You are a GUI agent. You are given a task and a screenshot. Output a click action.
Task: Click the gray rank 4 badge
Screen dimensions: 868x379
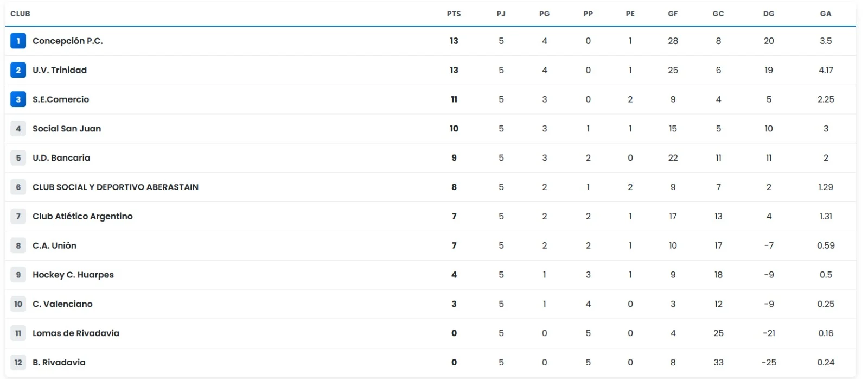coord(18,129)
